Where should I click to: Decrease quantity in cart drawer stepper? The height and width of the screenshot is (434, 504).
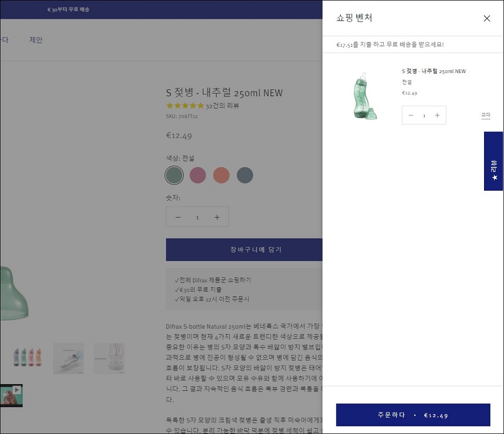point(411,115)
